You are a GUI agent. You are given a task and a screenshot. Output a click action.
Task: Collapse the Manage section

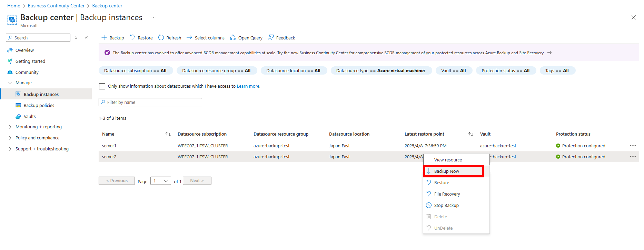point(10,83)
